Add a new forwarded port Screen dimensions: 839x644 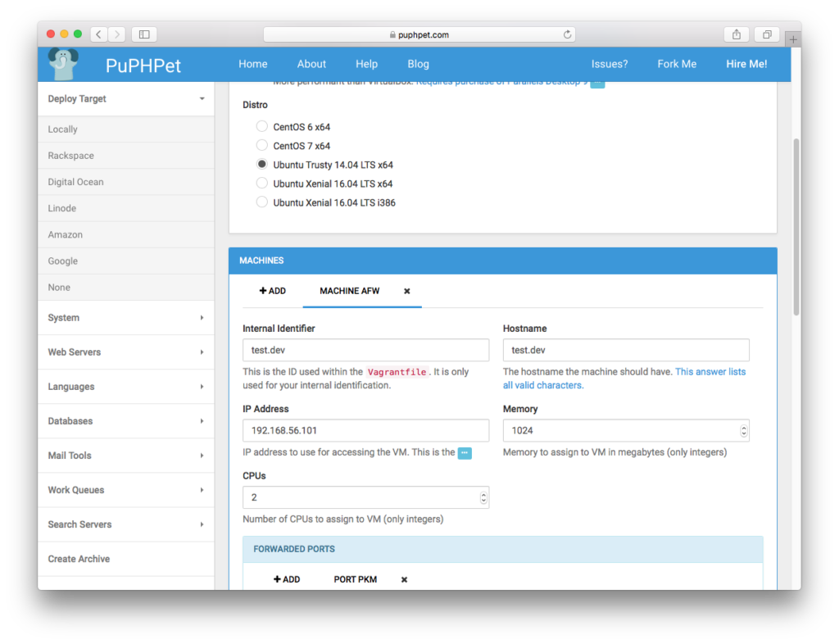pos(287,579)
